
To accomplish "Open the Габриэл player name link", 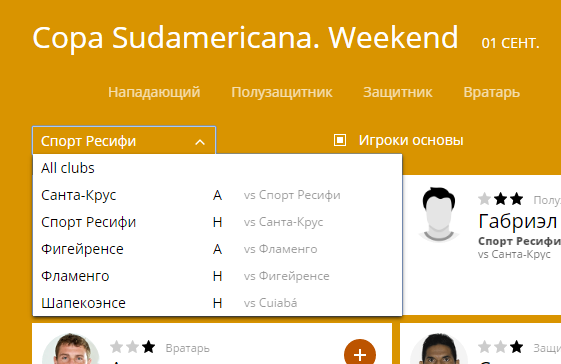I will pyautogui.click(x=519, y=222).
